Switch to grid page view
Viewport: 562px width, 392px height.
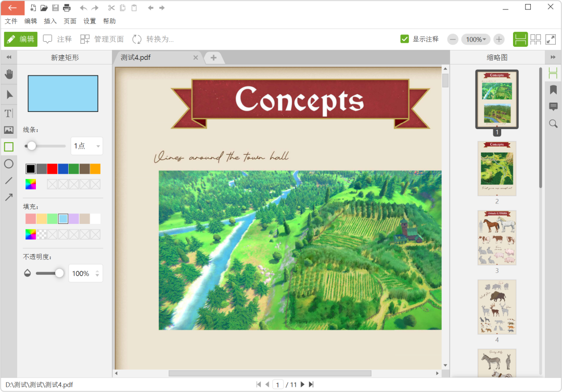(535, 40)
